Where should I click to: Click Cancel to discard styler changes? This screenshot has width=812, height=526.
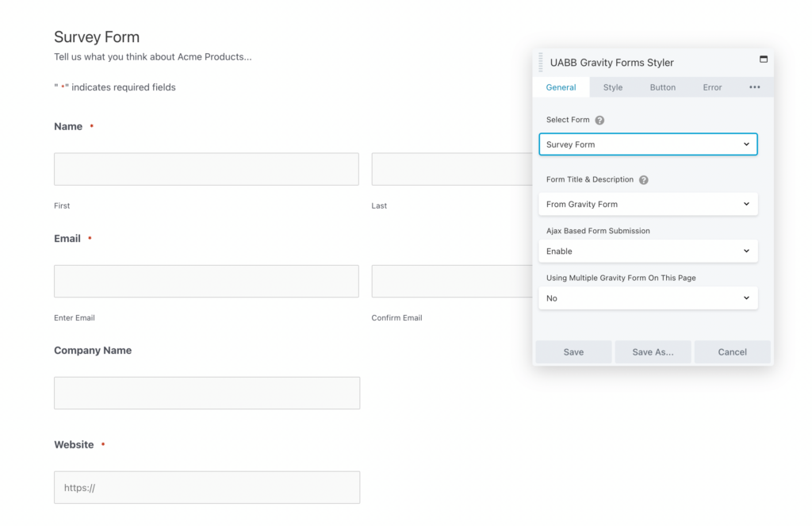[x=732, y=351]
